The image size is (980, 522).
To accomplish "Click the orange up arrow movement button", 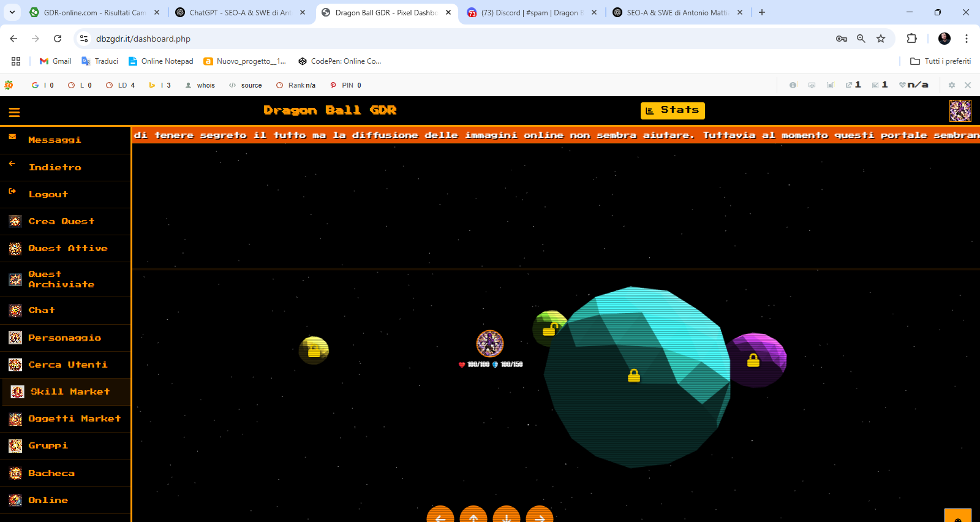I will pyautogui.click(x=473, y=515).
